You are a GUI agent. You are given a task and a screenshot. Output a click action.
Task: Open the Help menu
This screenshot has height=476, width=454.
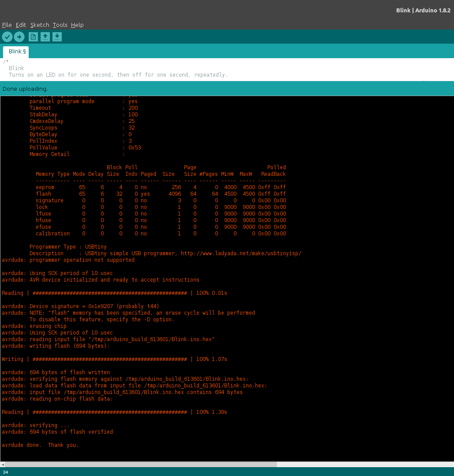tap(77, 25)
